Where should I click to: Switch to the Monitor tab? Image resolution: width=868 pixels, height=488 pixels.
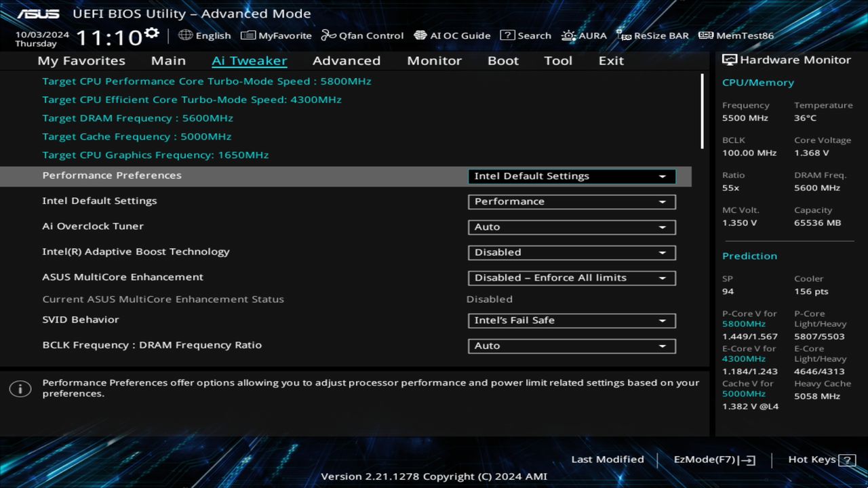[x=434, y=60]
